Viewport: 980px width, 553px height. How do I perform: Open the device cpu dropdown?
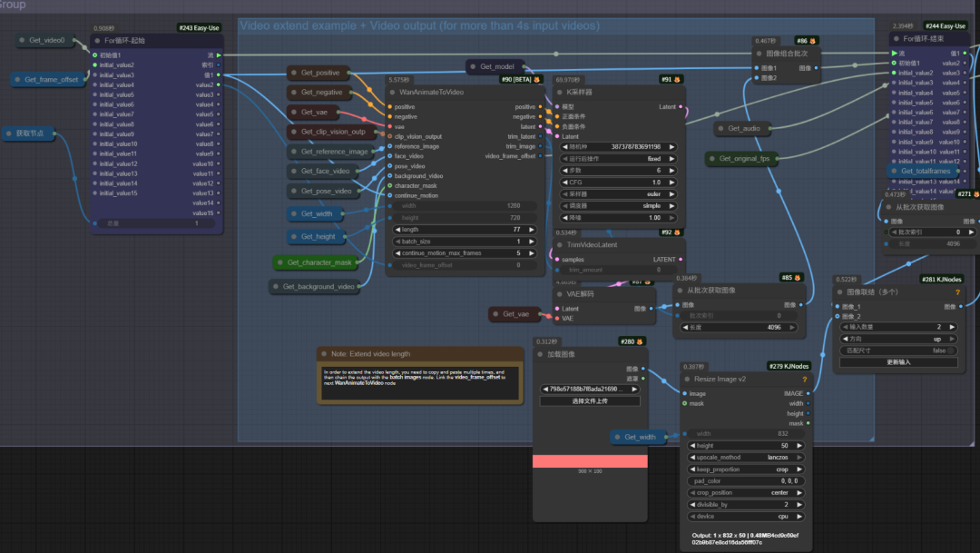(x=746, y=517)
